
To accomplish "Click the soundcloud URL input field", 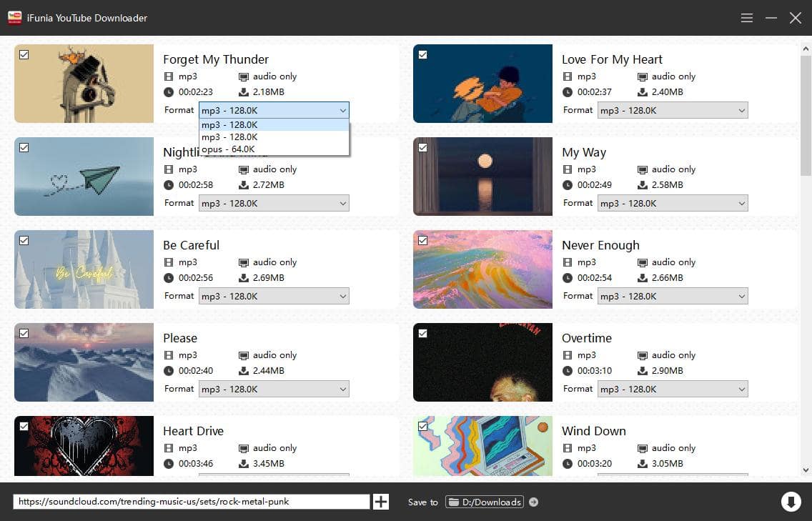I will pos(191,502).
